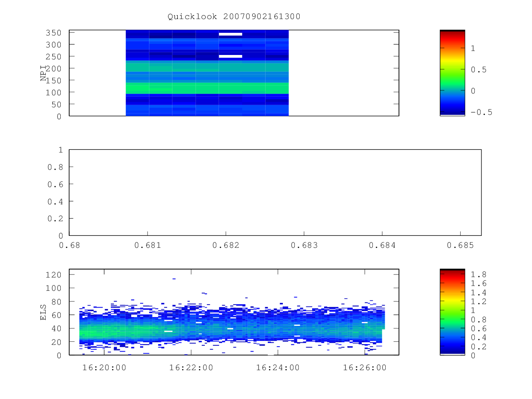This screenshot has width=532, height=399.
Task: Click the '0.6' label on ELS colorbar
Action: 479,329
